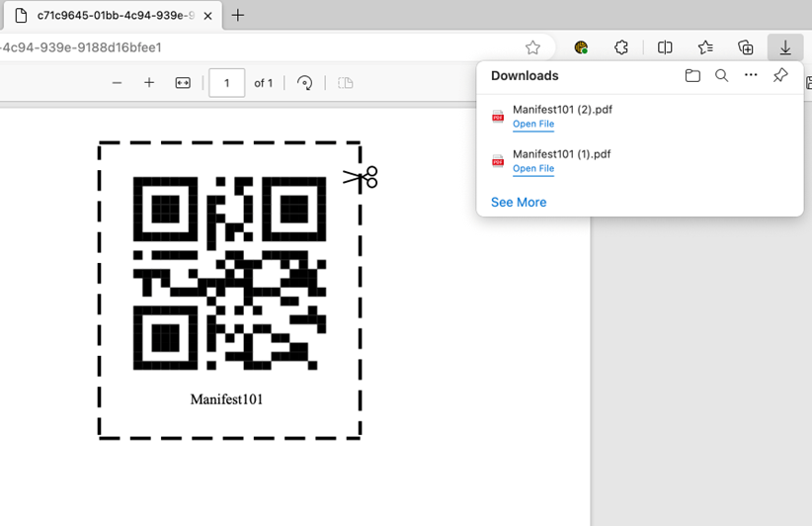
Task: Open Collections panel
Action: pyautogui.click(x=745, y=47)
